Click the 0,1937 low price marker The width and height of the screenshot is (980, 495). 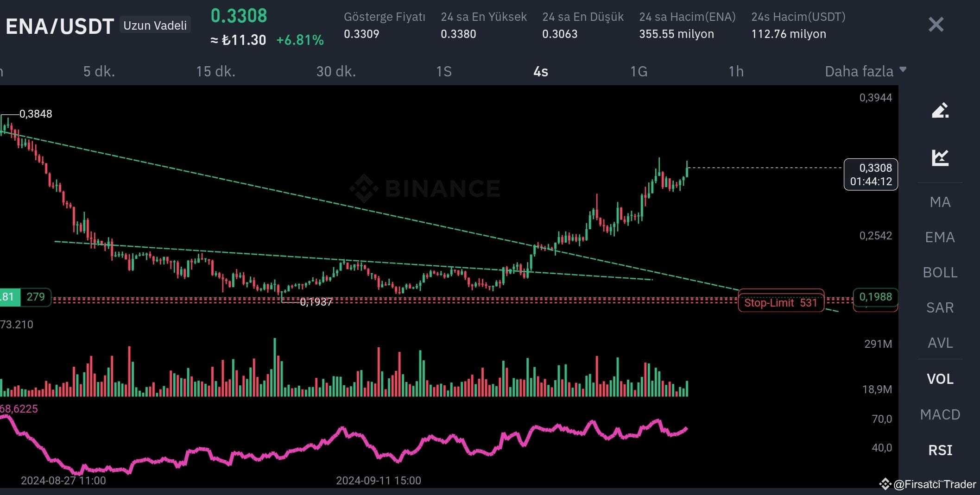coord(316,302)
